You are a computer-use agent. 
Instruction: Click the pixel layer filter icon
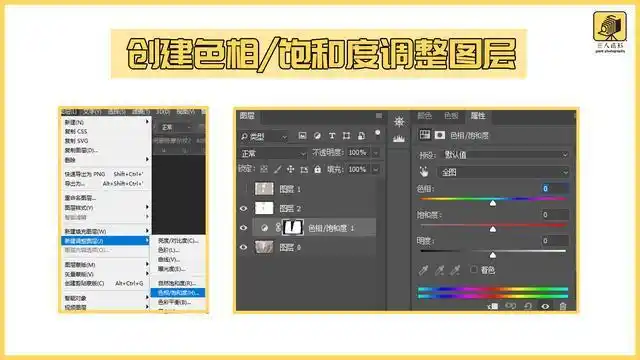[x=302, y=136]
